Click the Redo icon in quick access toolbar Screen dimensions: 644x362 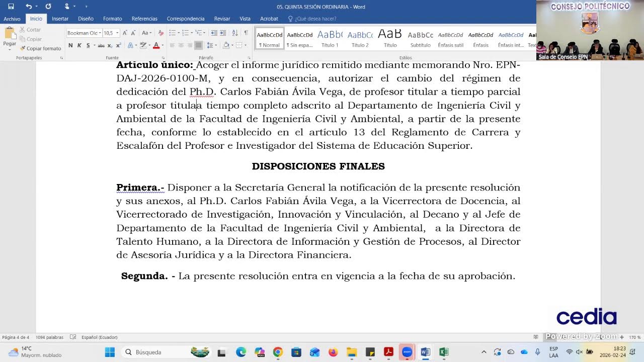pyautogui.click(x=48, y=7)
